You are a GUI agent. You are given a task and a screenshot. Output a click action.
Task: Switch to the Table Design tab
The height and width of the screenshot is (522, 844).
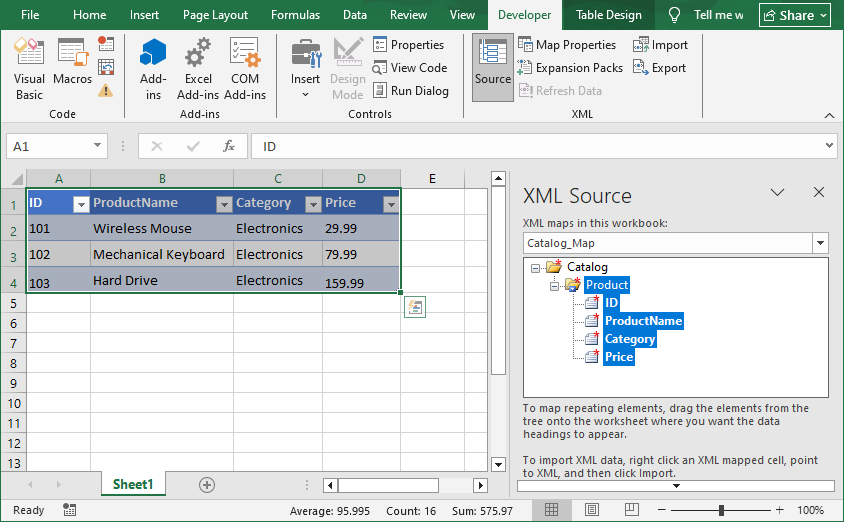[x=609, y=15]
